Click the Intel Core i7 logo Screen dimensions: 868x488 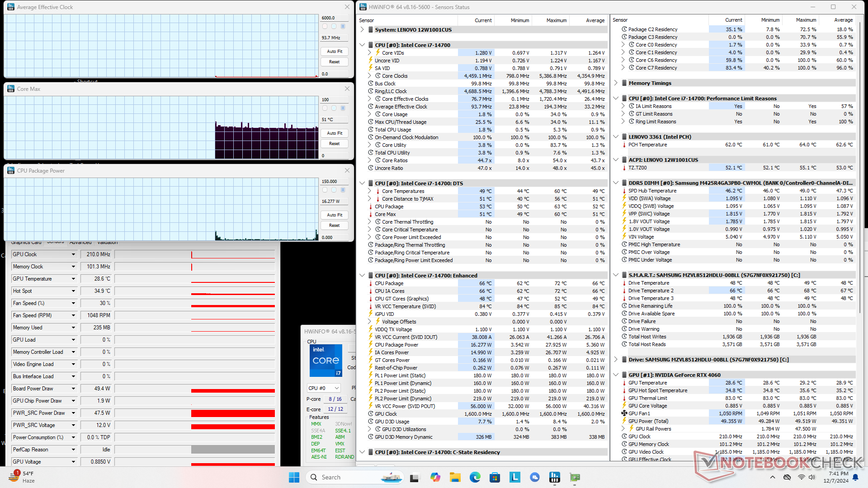(325, 361)
